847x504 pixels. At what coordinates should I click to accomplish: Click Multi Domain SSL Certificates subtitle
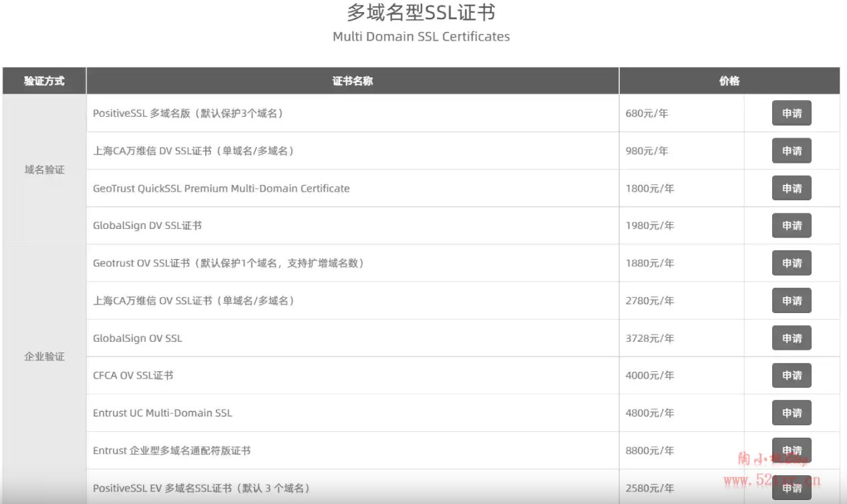tap(421, 37)
